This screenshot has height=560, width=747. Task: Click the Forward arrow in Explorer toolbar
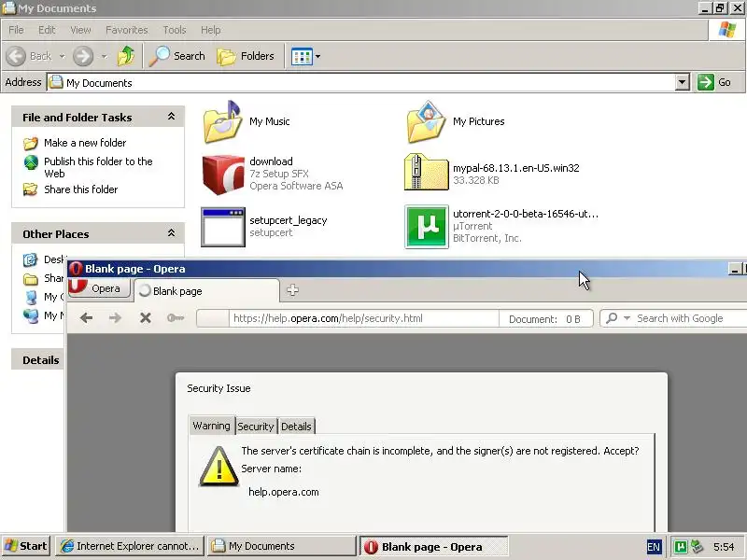83,56
